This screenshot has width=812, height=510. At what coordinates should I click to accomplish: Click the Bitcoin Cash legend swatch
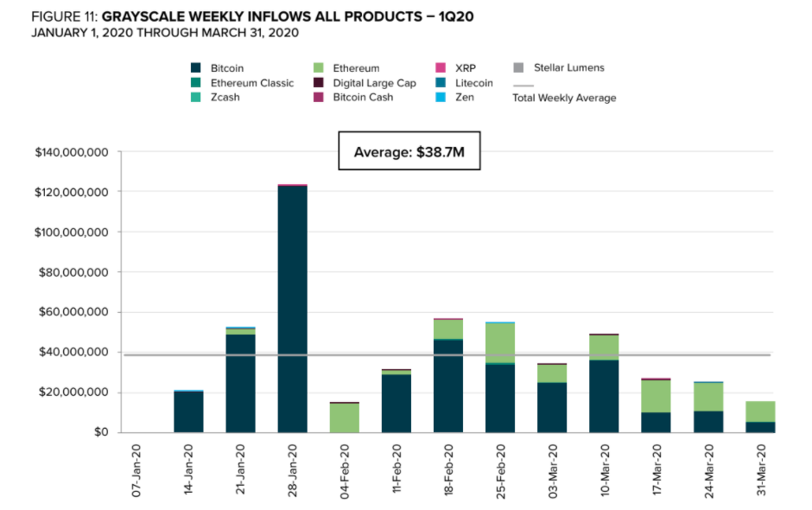point(319,97)
